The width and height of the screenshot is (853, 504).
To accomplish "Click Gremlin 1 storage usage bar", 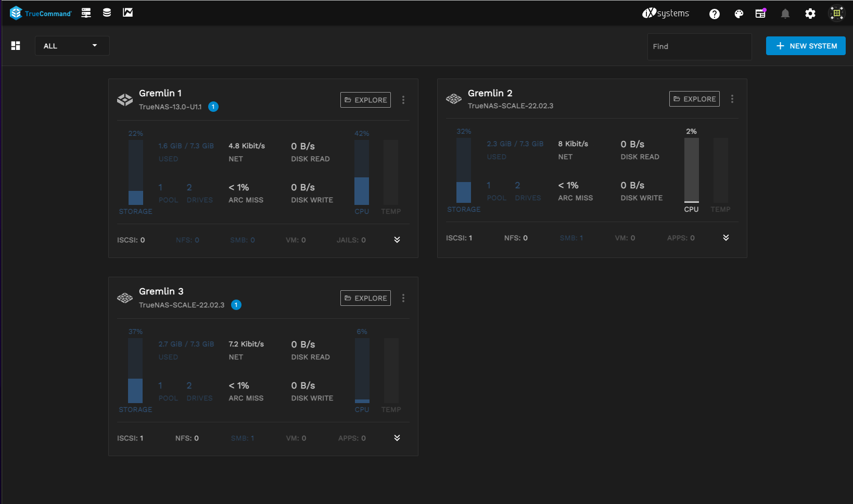I will pyautogui.click(x=136, y=172).
